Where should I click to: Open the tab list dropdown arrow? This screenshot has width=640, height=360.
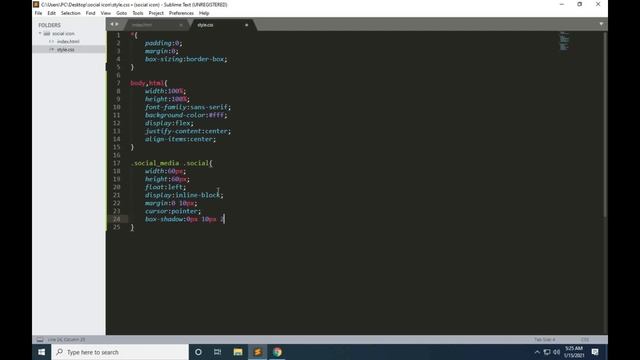point(601,24)
